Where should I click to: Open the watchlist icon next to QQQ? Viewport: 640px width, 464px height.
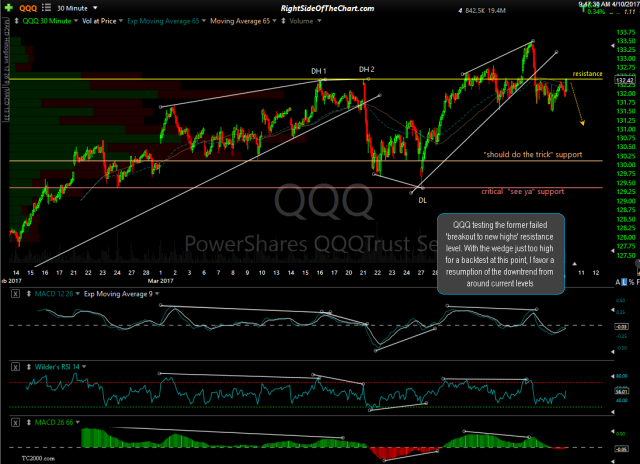coord(47,8)
